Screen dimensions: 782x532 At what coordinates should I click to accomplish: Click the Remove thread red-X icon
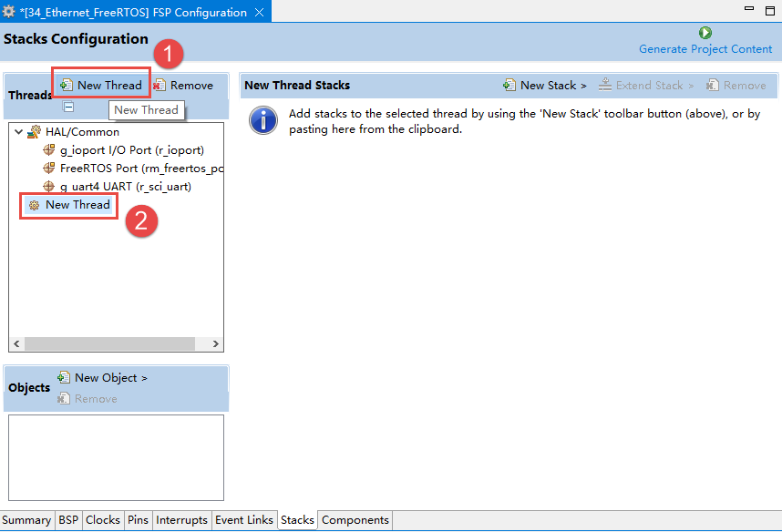tap(159, 86)
